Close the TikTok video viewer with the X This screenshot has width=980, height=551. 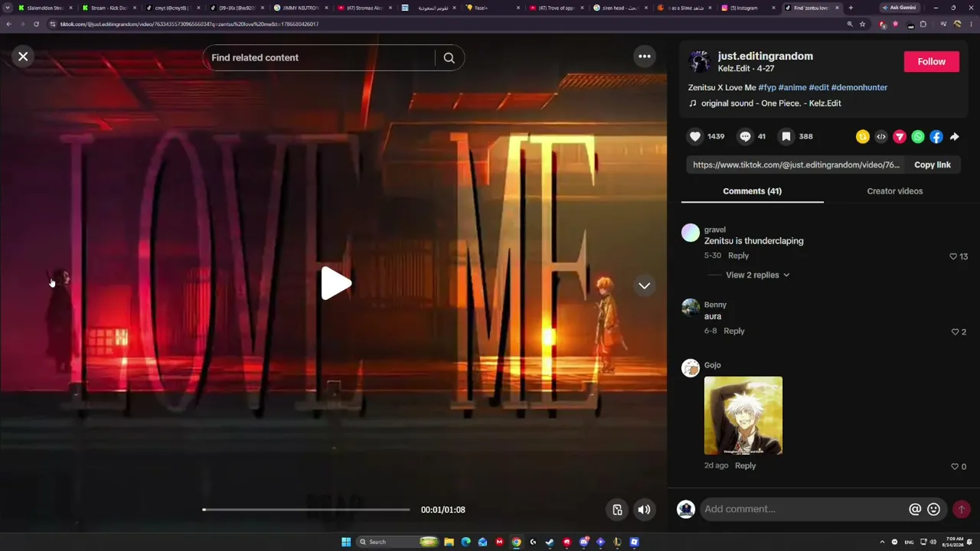coord(23,57)
